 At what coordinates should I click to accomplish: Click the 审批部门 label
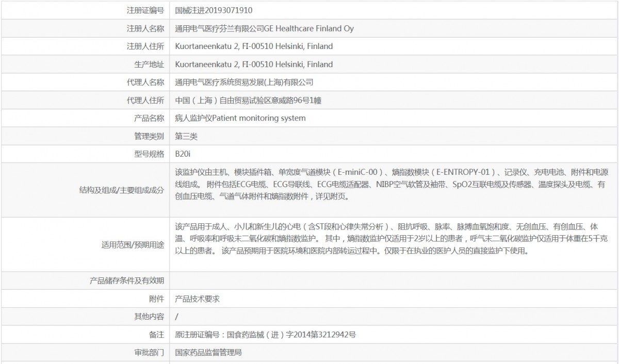tap(149, 353)
